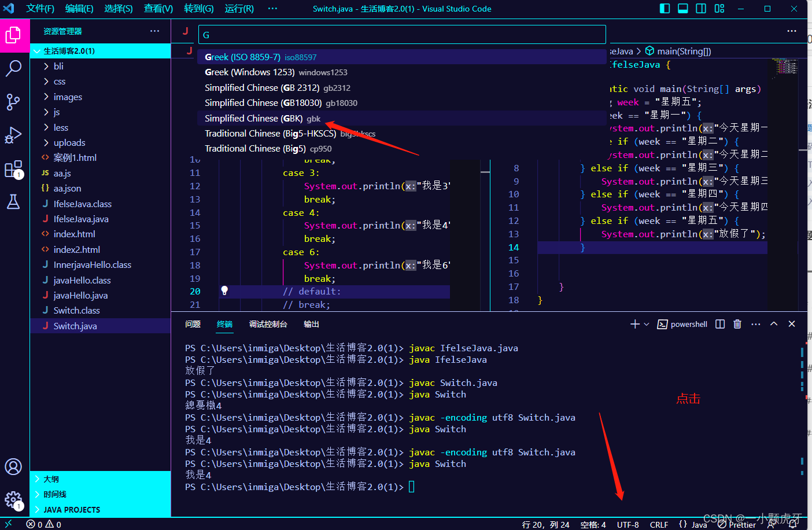Open index.html in the file tree

100,234
